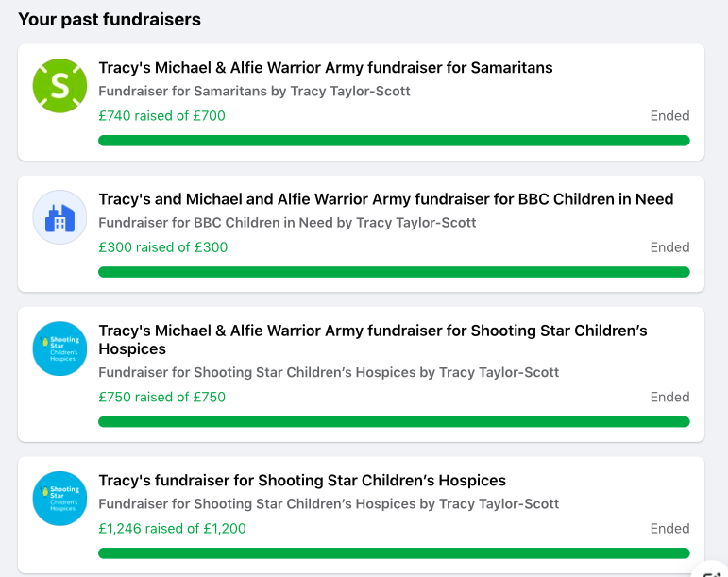Click the Your past fundraisers heading

[110, 20]
